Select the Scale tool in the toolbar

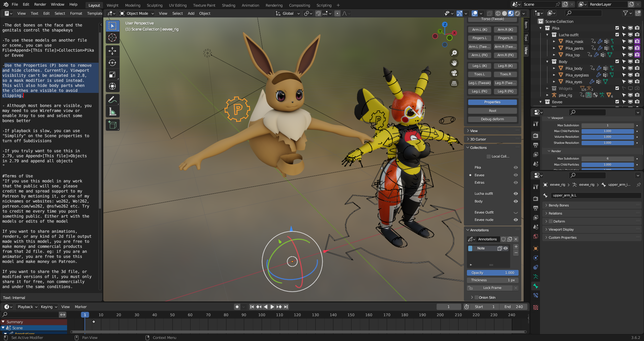click(112, 74)
